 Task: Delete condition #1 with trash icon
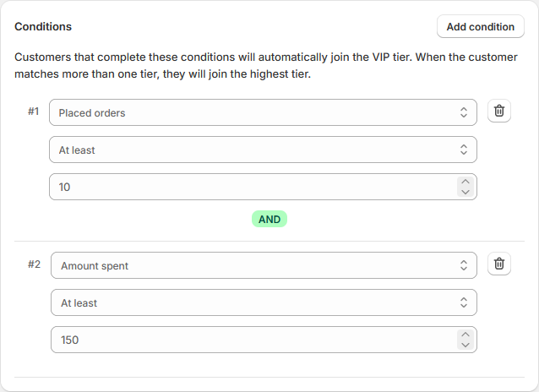click(499, 112)
